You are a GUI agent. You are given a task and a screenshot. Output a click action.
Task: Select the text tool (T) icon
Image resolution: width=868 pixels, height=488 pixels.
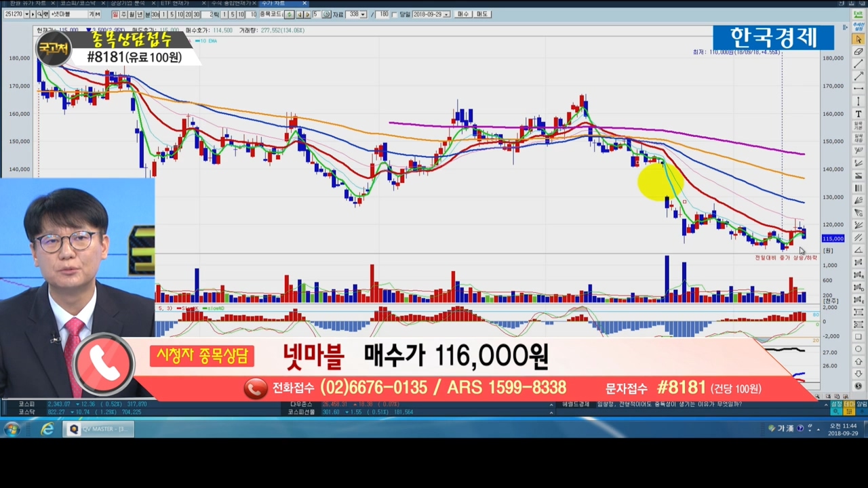(859, 114)
